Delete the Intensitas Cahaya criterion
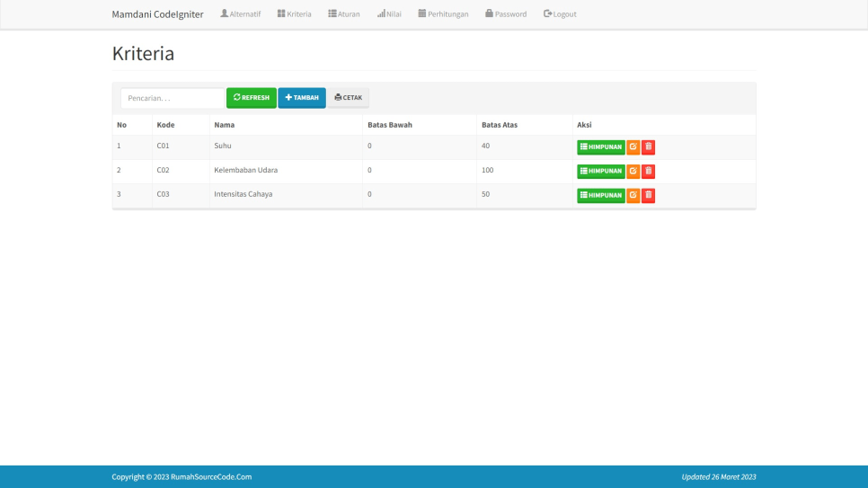The image size is (868, 488). tap(648, 196)
